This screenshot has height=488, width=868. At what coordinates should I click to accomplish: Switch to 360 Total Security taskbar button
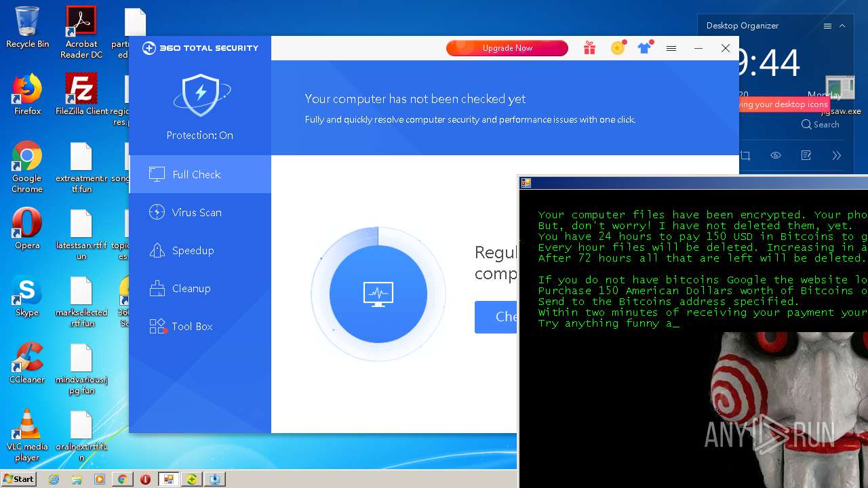(192, 479)
